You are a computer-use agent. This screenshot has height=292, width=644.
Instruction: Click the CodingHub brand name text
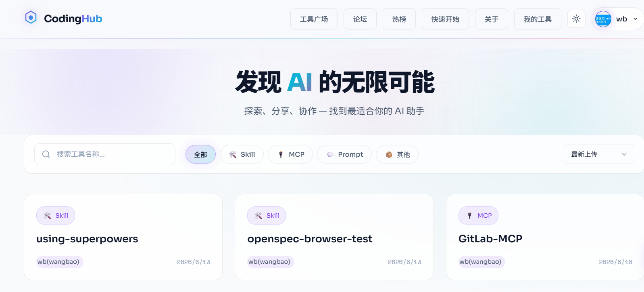pos(73,19)
